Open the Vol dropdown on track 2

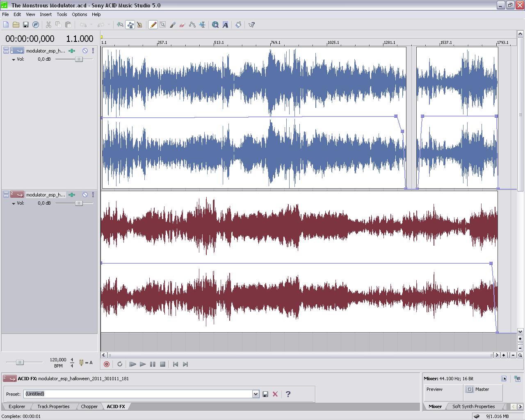click(x=14, y=203)
